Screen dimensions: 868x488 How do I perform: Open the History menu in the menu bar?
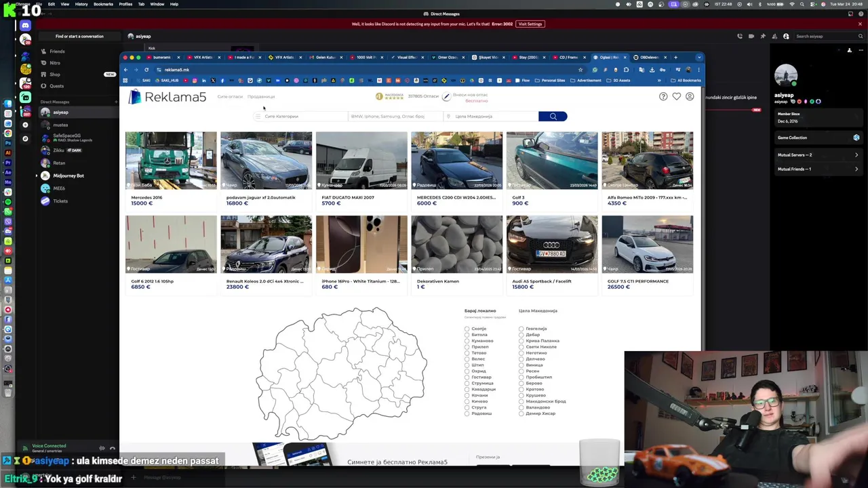point(81,4)
